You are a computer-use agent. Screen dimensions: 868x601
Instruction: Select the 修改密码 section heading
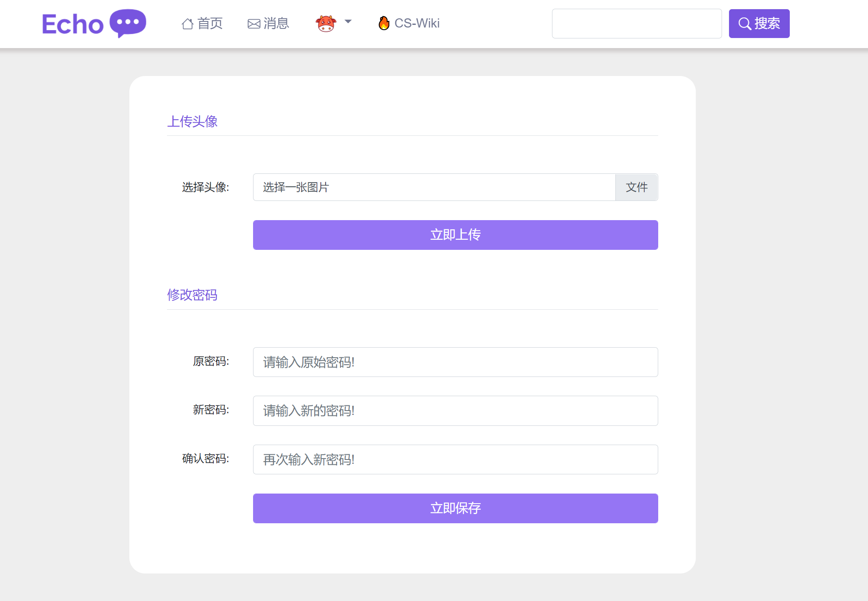(x=192, y=295)
